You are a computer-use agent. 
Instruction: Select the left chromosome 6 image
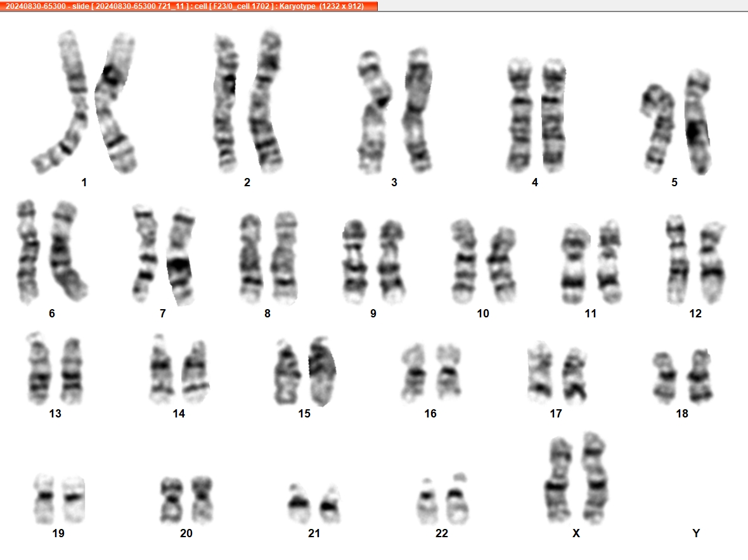pos(28,252)
